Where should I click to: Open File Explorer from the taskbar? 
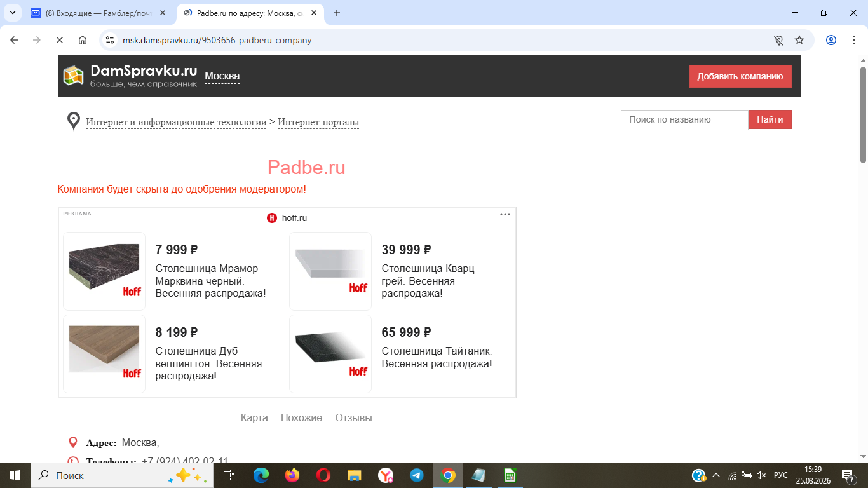click(354, 475)
